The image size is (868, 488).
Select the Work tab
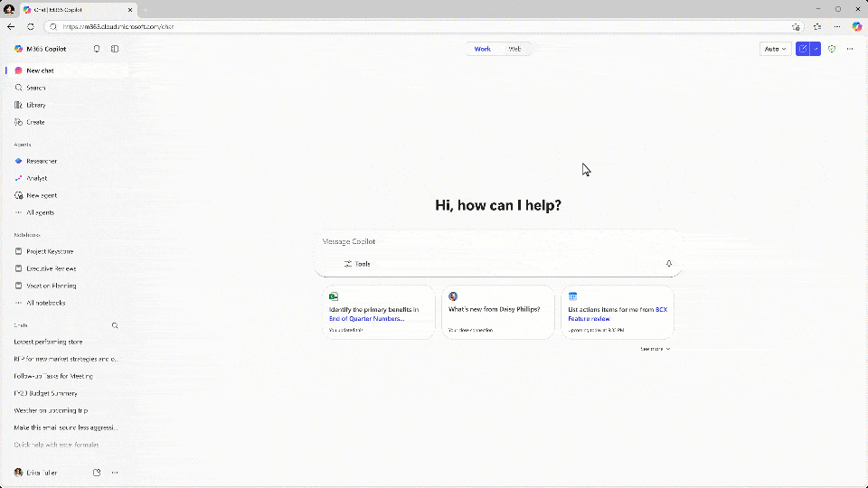(x=482, y=49)
